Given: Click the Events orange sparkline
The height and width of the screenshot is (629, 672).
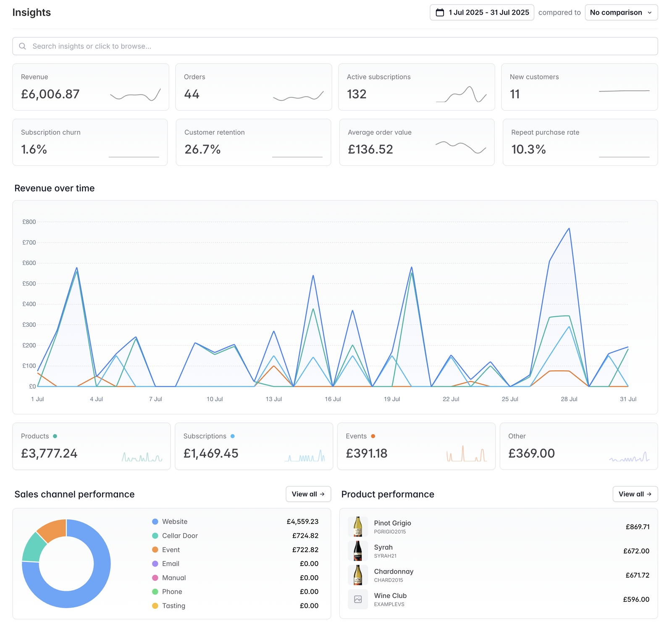Looking at the screenshot, I should pyautogui.click(x=467, y=454).
